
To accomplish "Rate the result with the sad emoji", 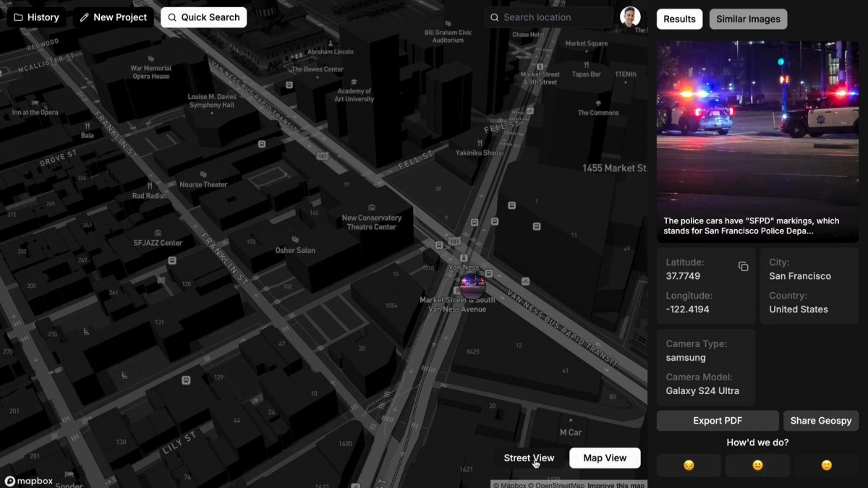I will coord(689,466).
